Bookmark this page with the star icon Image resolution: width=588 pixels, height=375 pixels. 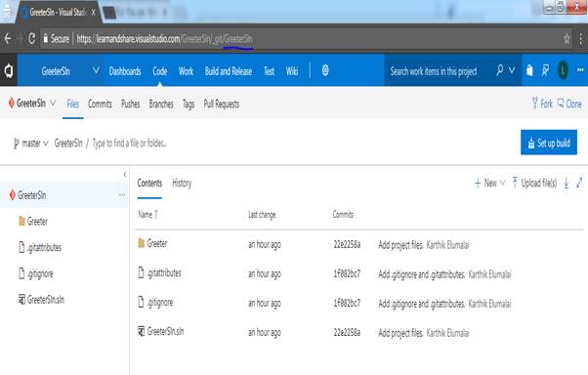(567, 39)
